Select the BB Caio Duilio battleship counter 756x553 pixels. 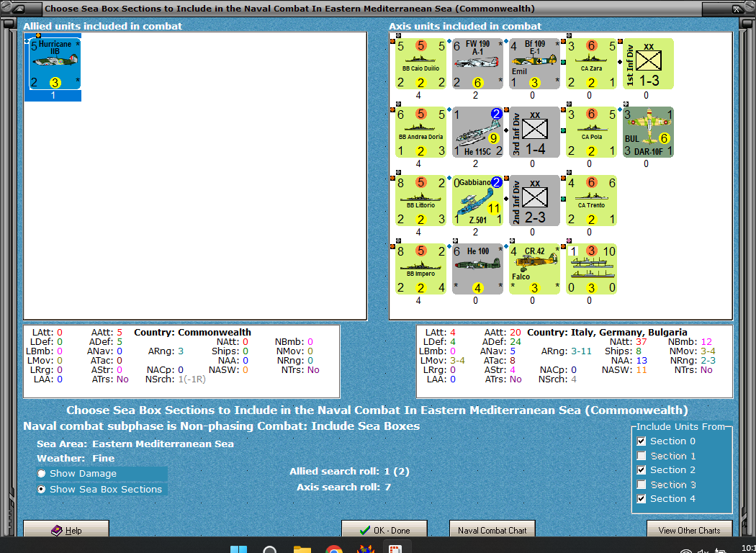pyautogui.click(x=420, y=63)
